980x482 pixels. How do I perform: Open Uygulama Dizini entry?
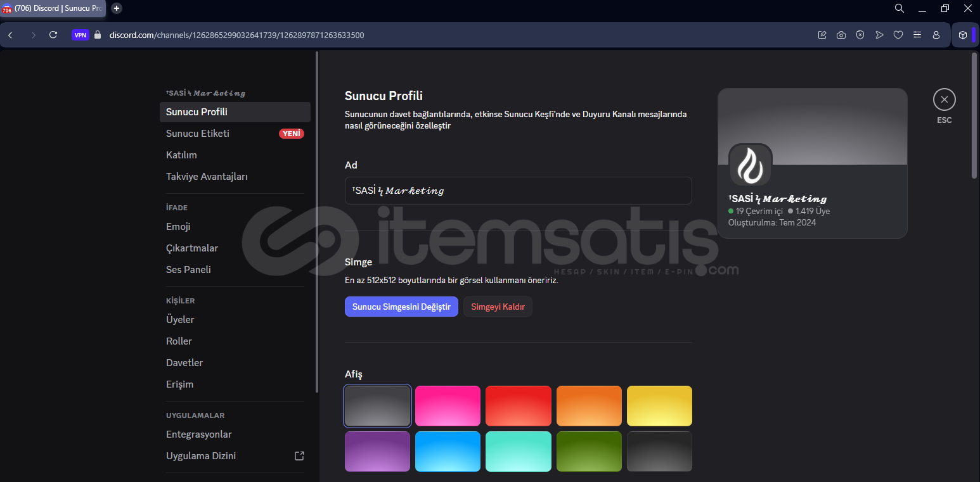coord(235,456)
